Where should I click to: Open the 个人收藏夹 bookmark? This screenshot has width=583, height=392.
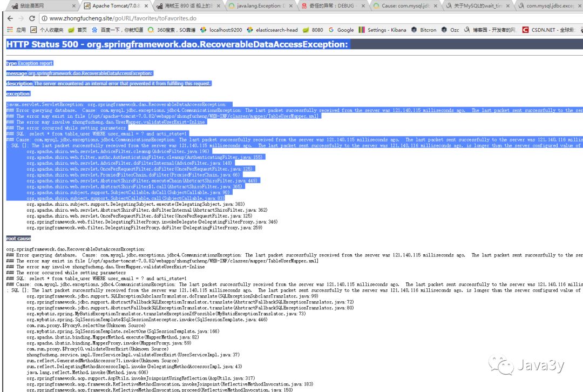[47, 30]
